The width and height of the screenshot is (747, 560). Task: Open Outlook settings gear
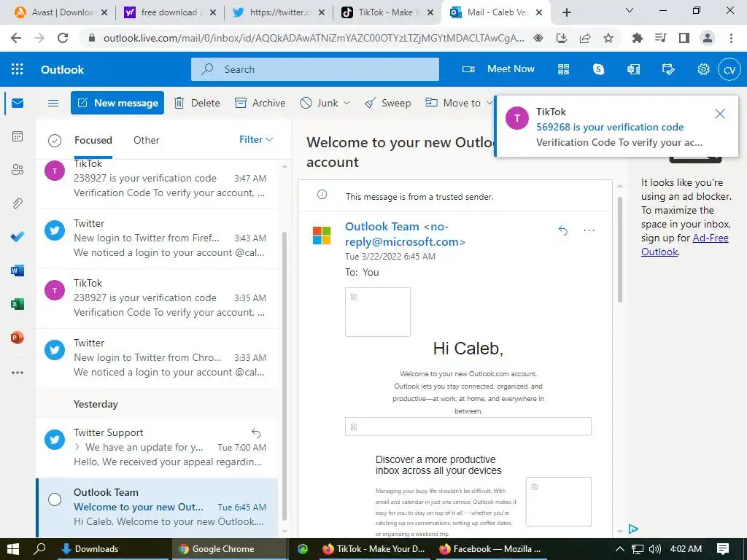[703, 69]
